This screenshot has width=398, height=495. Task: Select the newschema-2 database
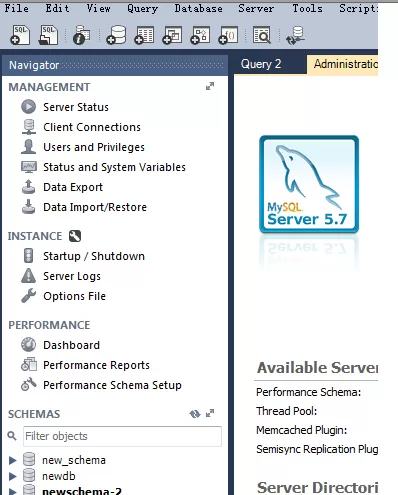point(82,491)
